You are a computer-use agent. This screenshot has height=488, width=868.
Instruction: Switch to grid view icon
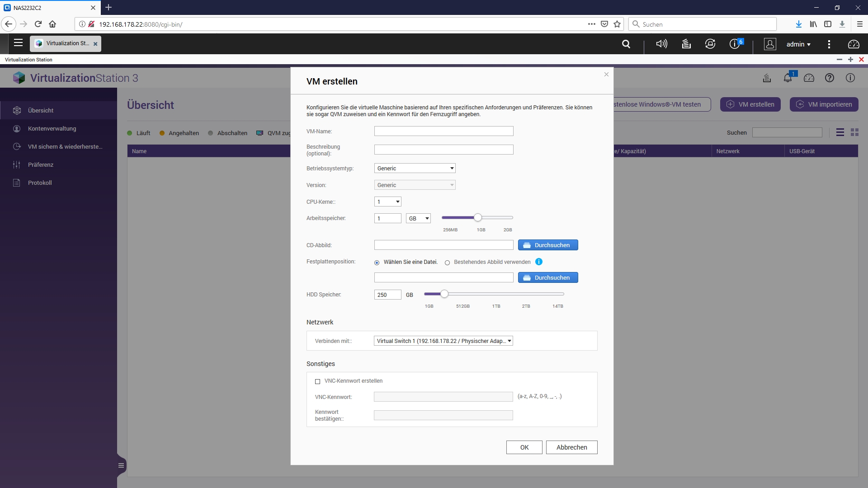[x=854, y=132]
